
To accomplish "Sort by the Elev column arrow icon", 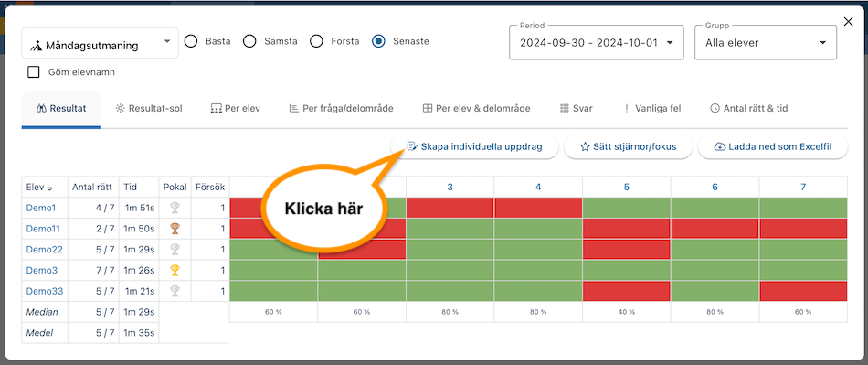I will 50,188.
